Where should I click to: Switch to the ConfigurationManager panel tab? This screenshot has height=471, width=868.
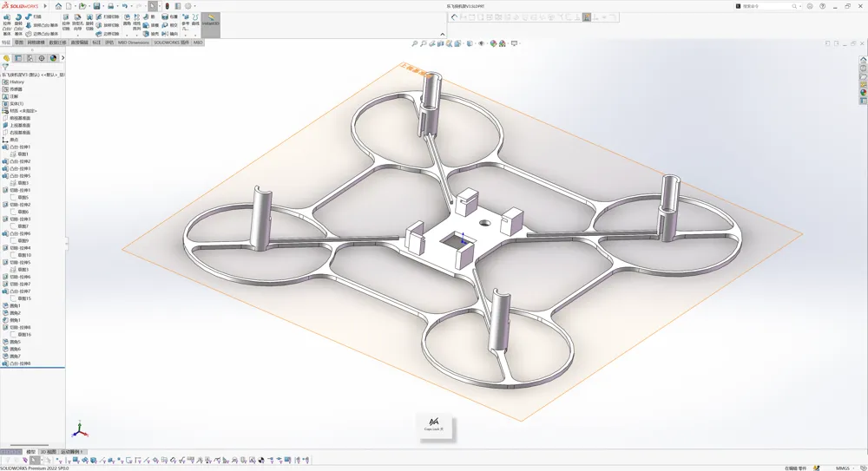point(30,57)
